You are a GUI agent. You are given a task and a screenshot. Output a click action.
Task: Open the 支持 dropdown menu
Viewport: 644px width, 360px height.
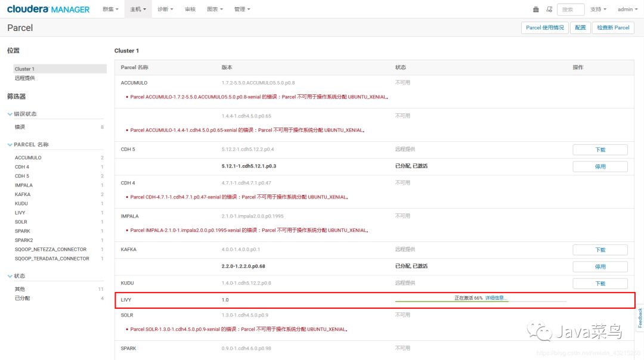pos(598,9)
